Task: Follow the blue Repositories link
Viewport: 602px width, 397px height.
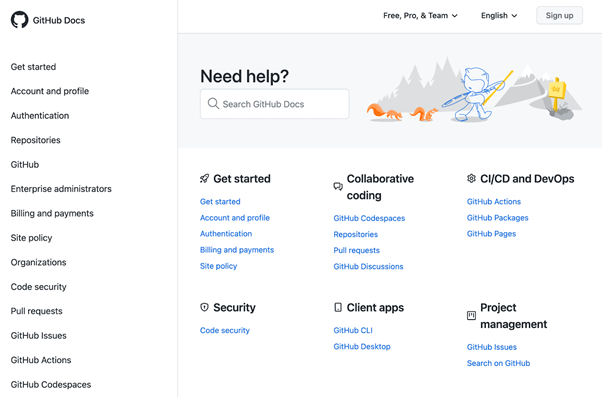Action: [356, 234]
